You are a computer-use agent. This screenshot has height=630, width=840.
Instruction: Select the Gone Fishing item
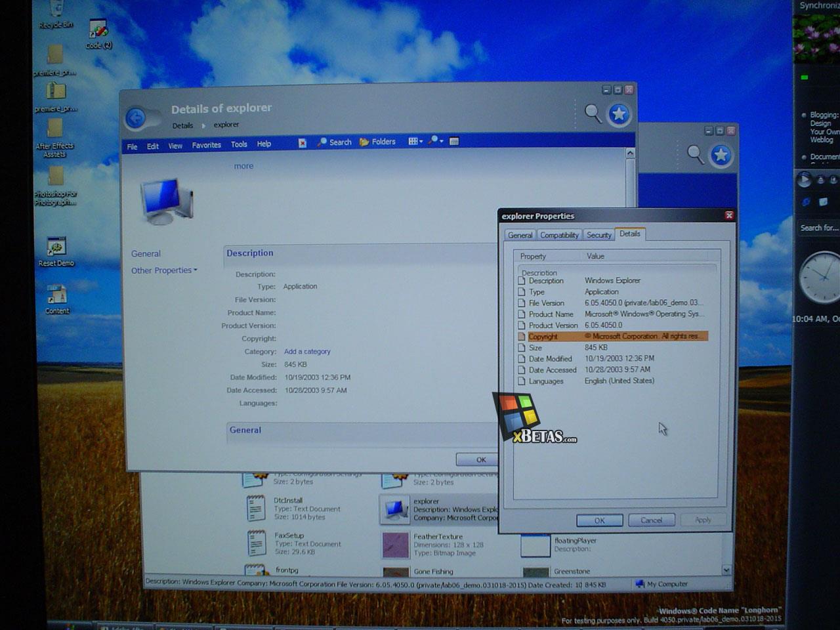coord(417,572)
